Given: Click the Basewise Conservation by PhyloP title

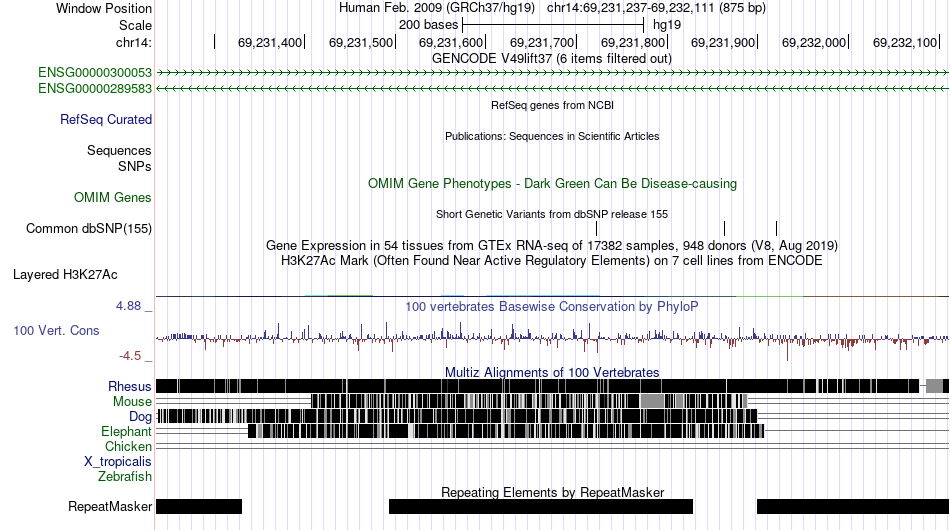Looking at the screenshot, I should point(552,306).
